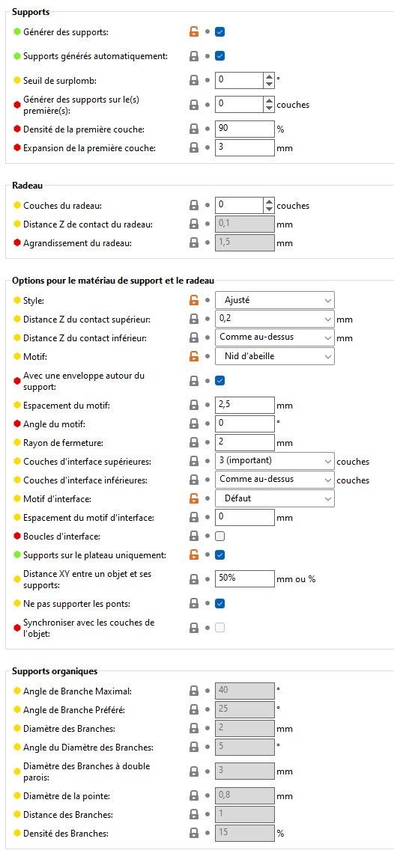Image resolution: width=394 pixels, height=868 pixels.
Task: Click the Espacement du motif input field
Action: (x=245, y=406)
